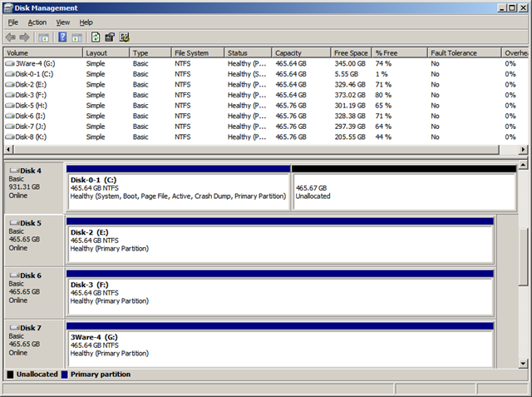Viewport: 532px width, 397px height.
Task: Click the rightmost toolbar settings icon
Action: click(124, 37)
